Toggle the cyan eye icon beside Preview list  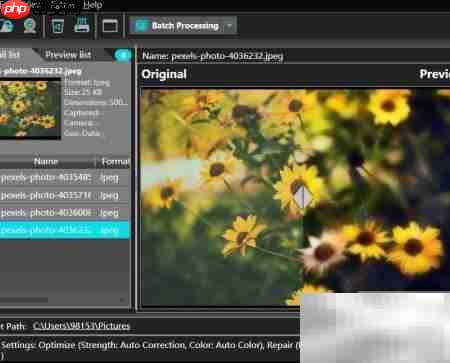point(123,55)
